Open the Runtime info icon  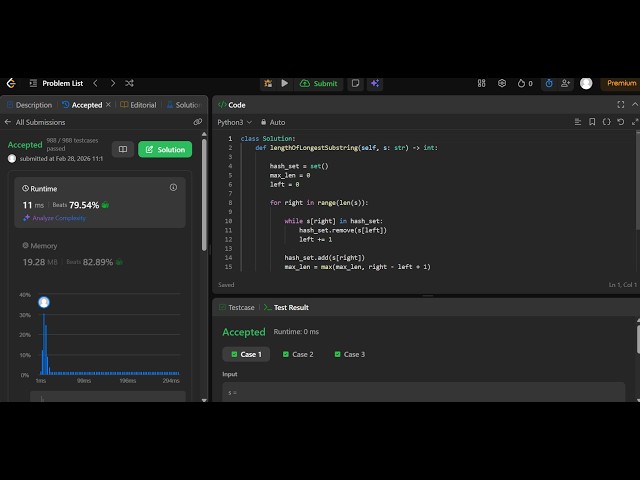pyautogui.click(x=173, y=187)
